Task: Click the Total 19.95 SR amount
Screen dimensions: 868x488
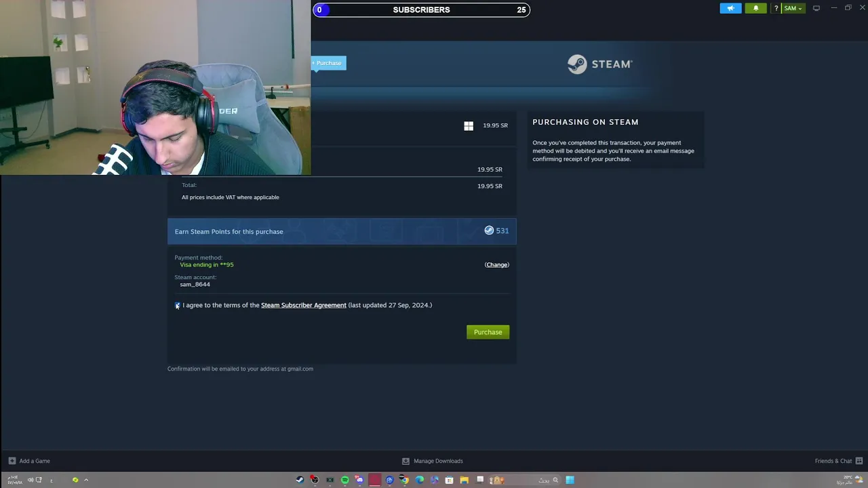Action: pos(490,186)
